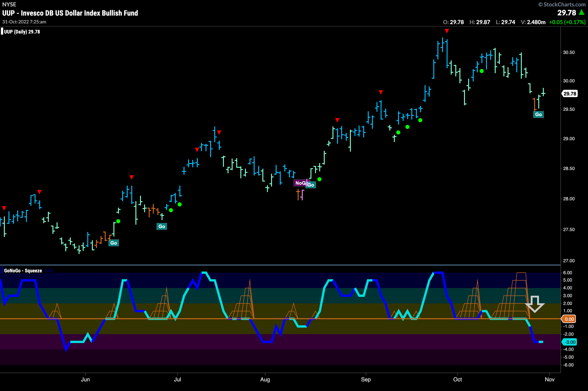
Task: Click the gray down-arrow annotation on oscillator
Action: (x=535, y=304)
